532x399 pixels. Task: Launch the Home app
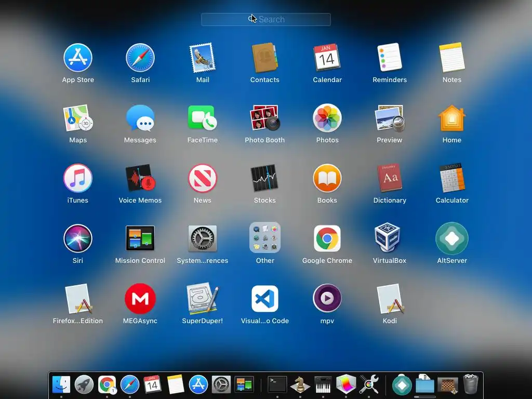click(x=452, y=118)
